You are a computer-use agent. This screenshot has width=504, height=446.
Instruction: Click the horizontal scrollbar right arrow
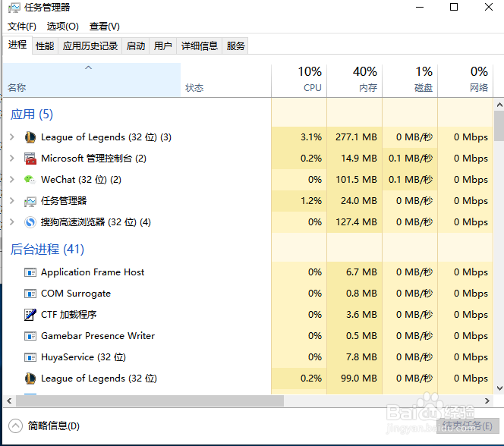(x=487, y=400)
